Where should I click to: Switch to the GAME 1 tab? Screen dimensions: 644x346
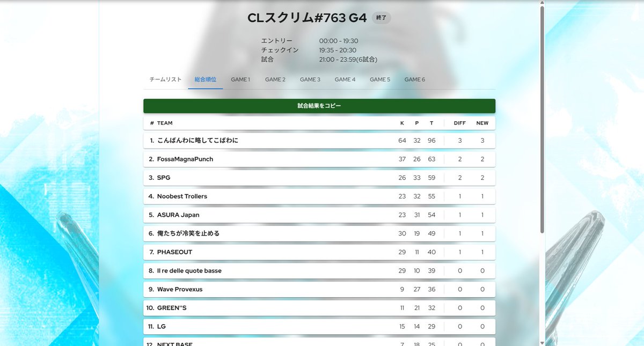coord(240,79)
